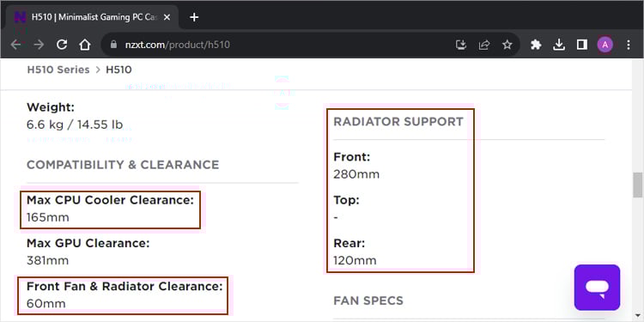The width and height of the screenshot is (644, 322).
Task: Open a new browser tab
Action: click(x=194, y=17)
